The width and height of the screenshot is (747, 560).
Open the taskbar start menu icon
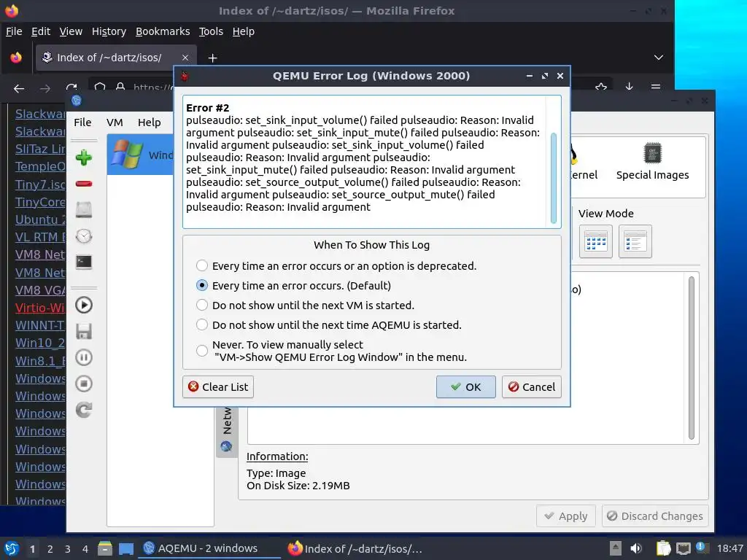click(x=12, y=549)
